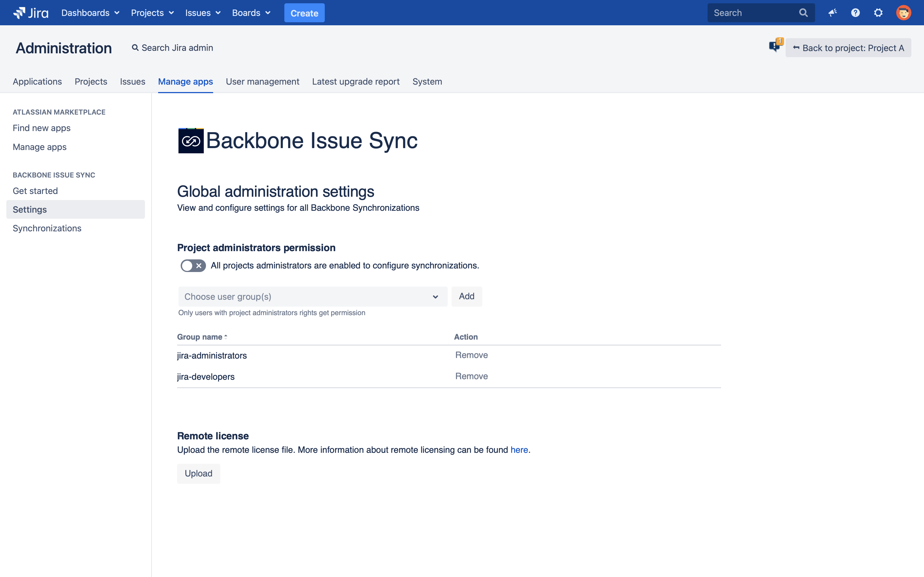Click the Jira logo icon
This screenshot has width=924, height=577.
(31, 13)
